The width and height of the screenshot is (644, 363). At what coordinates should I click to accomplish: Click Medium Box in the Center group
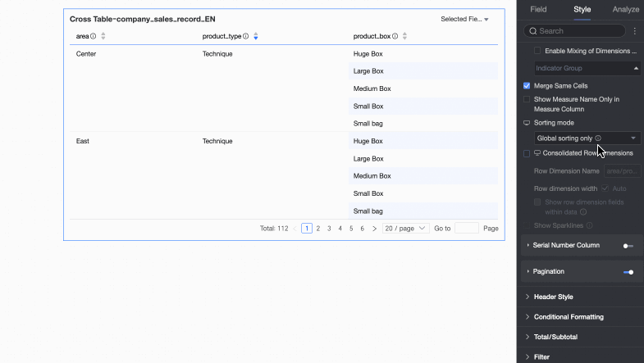[x=372, y=88]
